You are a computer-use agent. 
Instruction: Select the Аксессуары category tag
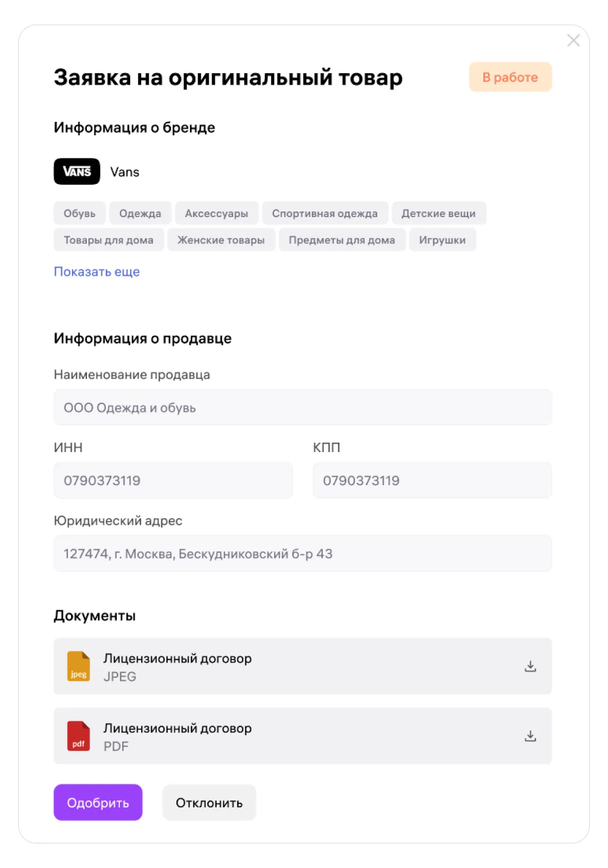click(217, 213)
